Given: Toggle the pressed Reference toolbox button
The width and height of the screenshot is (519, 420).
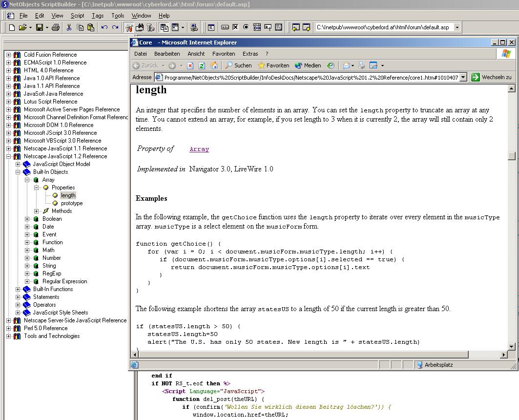Looking at the screenshot, I should pyautogui.click(x=129, y=27).
